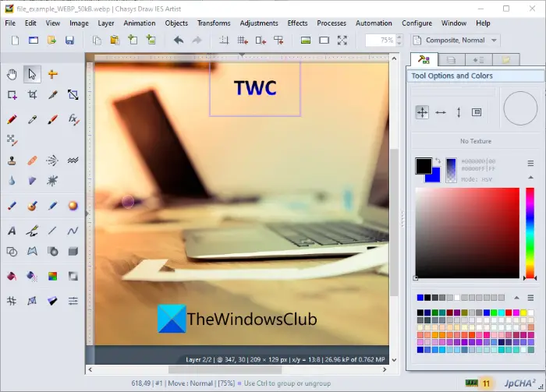Select the Paint Bucket fill tool
Image resolution: width=546 pixels, height=392 pixels.
tap(12, 276)
